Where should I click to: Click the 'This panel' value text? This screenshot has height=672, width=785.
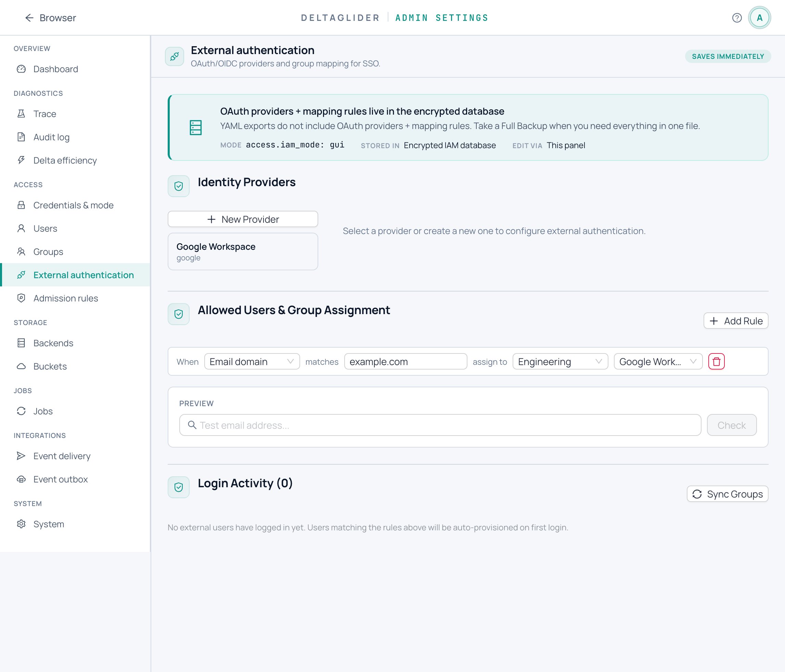click(x=566, y=145)
